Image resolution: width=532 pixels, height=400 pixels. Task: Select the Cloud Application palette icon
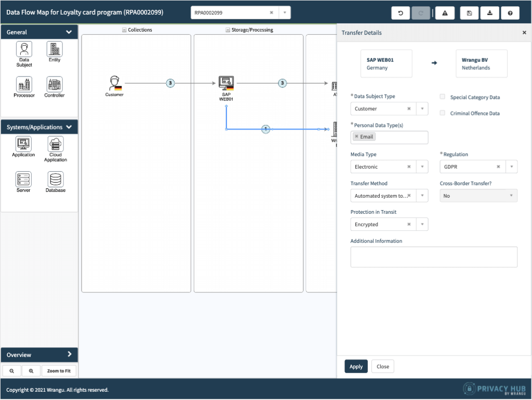56,144
